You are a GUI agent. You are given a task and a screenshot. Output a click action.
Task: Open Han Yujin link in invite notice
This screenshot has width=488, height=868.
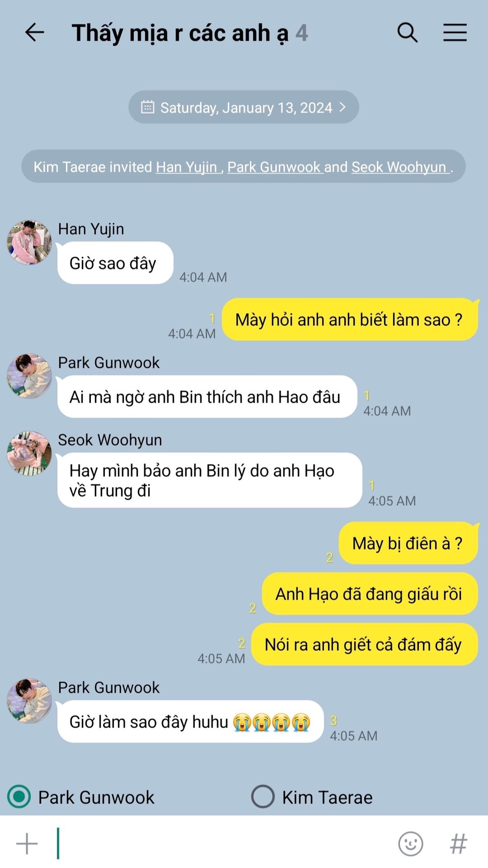[187, 167]
